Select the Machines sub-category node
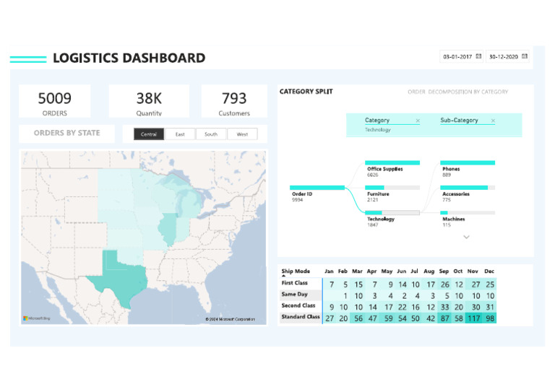This screenshot has width=555, height=392. pyautogui.click(x=468, y=213)
